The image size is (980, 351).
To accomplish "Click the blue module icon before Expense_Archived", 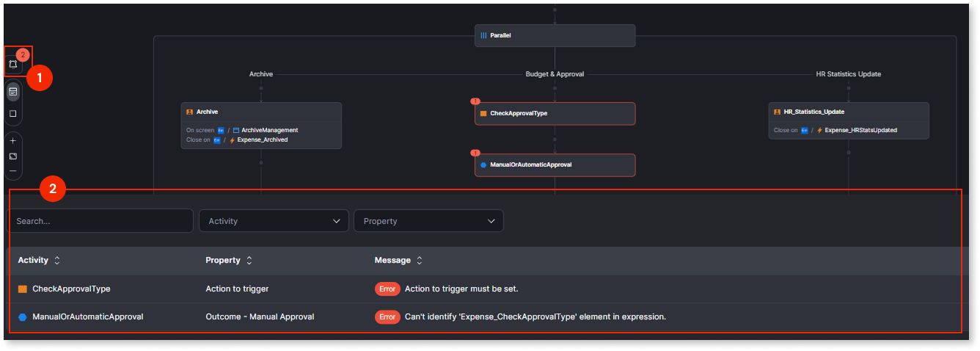I will (217, 140).
